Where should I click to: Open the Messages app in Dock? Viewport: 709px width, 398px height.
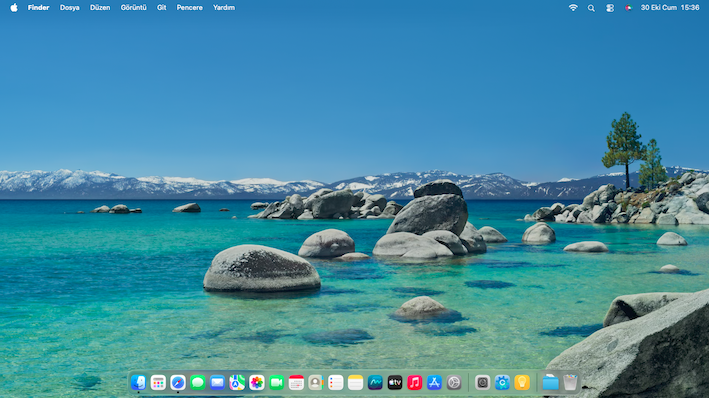click(198, 383)
